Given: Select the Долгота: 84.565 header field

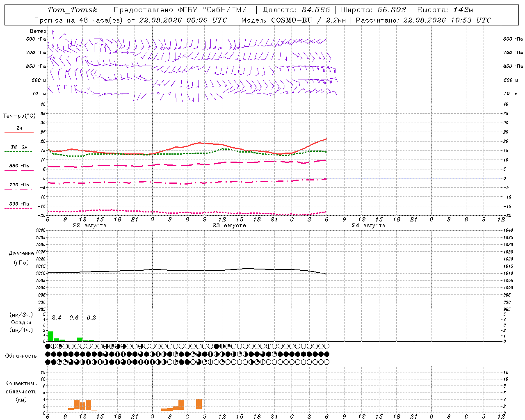Looking at the screenshot, I should [x=296, y=10].
